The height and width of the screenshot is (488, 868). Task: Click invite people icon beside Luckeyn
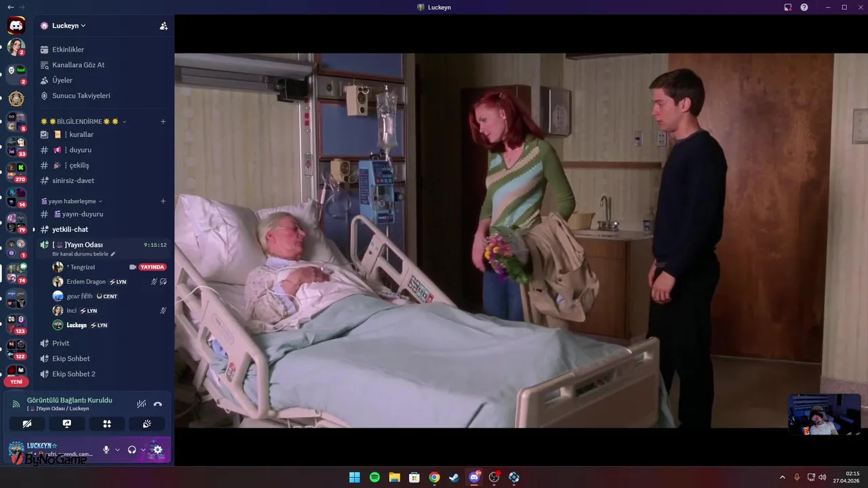(x=163, y=26)
